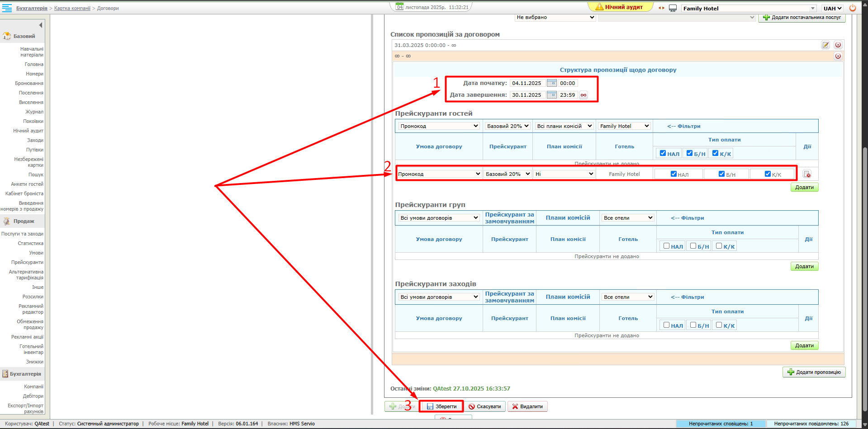This screenshot has height=429, width=868.
Task: Enable Б/Н checkbox in Прейскуранти груп header
Action: point(693,246)
